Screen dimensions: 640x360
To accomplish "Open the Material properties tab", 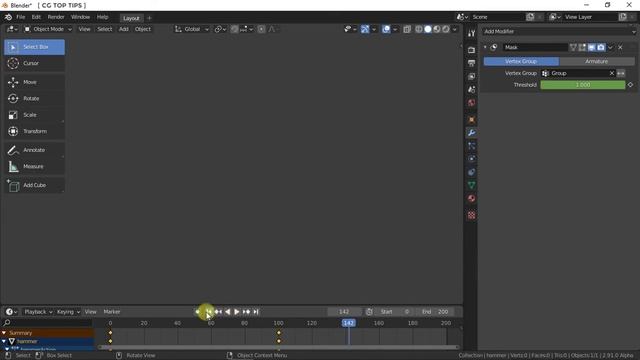I will click(471, 198).
